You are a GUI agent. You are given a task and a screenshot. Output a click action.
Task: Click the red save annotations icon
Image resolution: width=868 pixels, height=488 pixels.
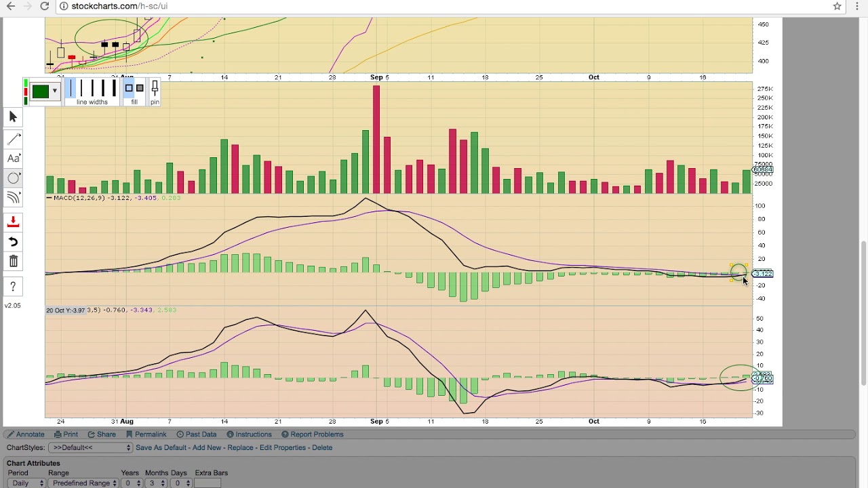point(13,222)
